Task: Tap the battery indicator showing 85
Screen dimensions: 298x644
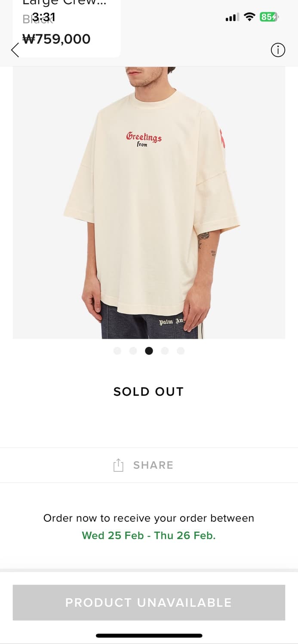Action: click(x=269, y=17)
